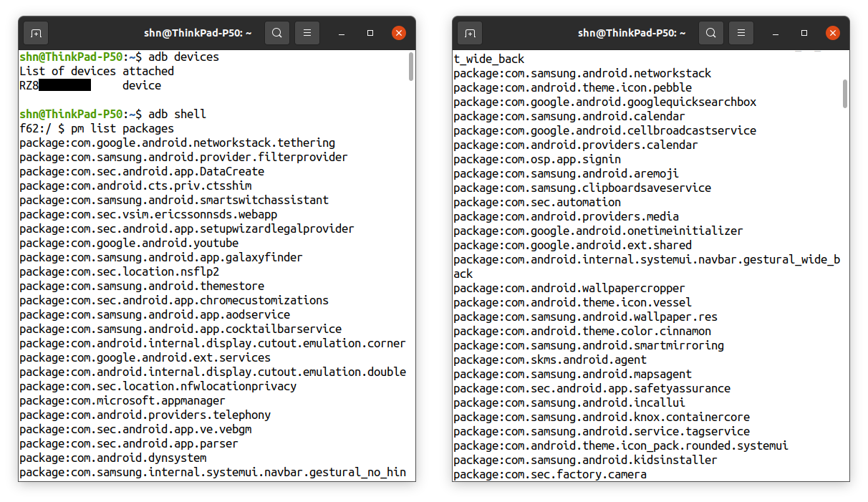Click the com.google.android.googlequicksearchbox line
The height and width of the screenshot is (502, 868).
[x=605, y=102]
